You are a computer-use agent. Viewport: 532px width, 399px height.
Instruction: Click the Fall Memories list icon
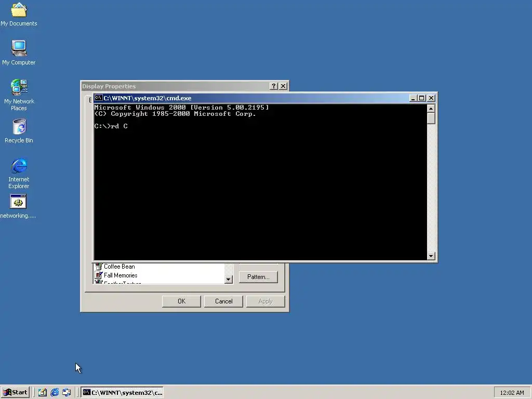[98, 275]
